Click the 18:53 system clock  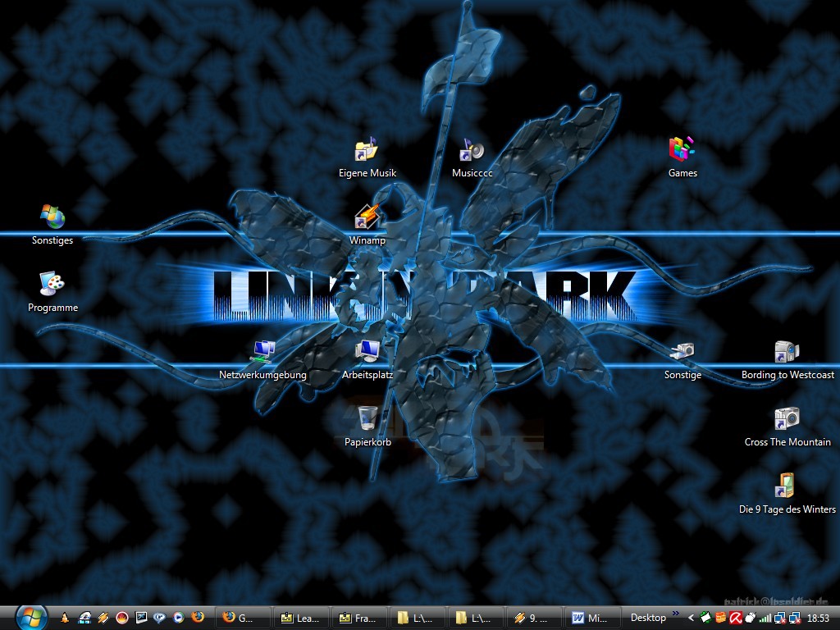click(x=818, y=619)
